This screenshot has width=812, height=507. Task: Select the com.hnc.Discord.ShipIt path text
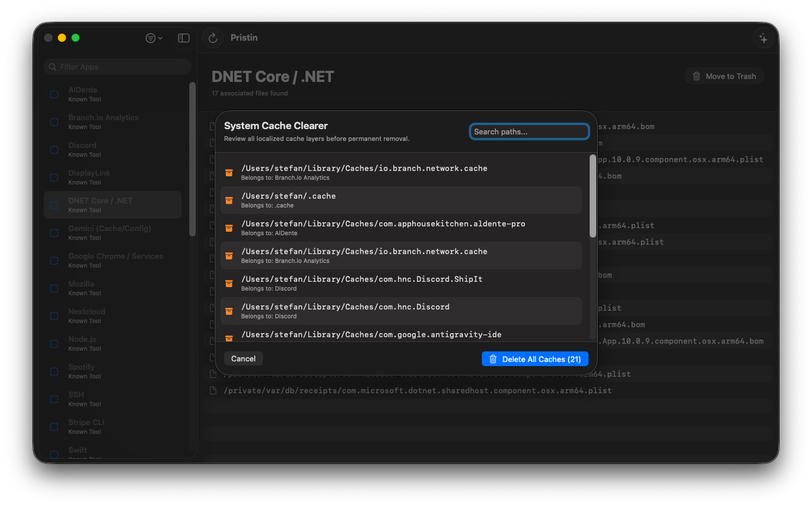point(362,279)
